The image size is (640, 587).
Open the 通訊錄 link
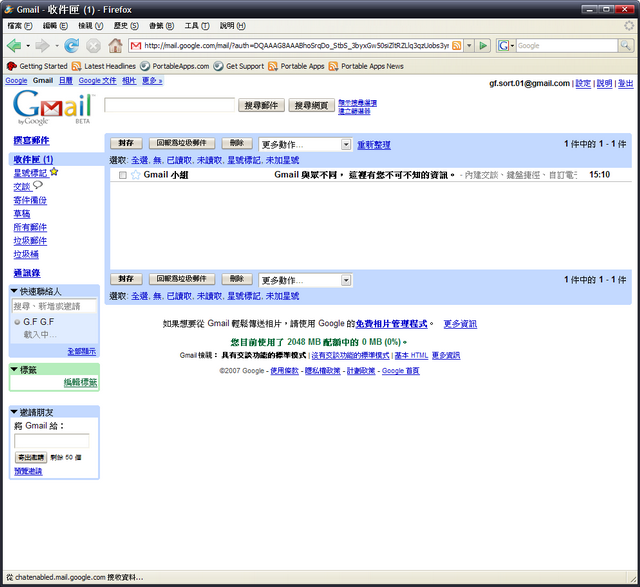(x=27, y=273)
